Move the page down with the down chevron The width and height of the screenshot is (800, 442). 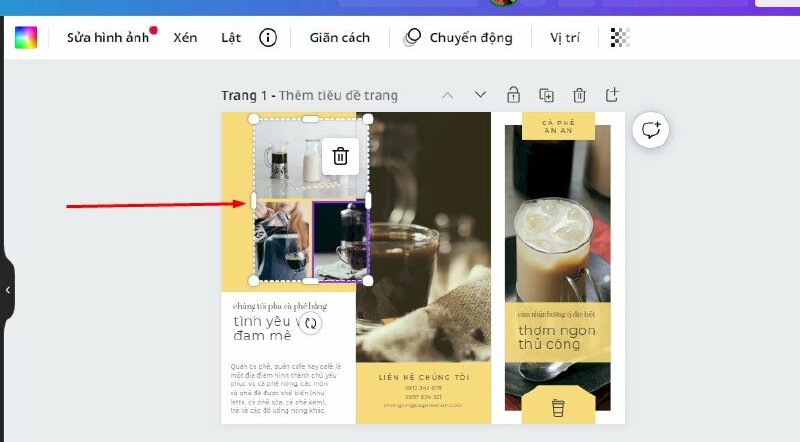[480, 95]
